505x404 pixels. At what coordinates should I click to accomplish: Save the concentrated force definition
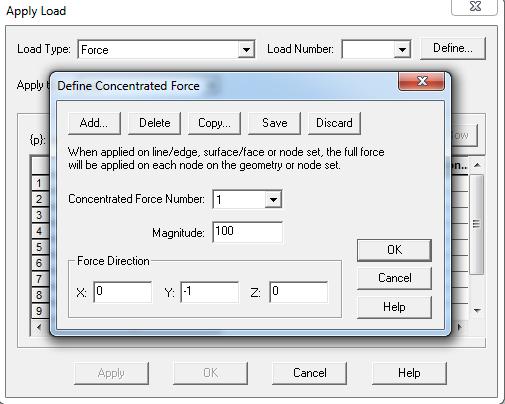click(274, 123)
